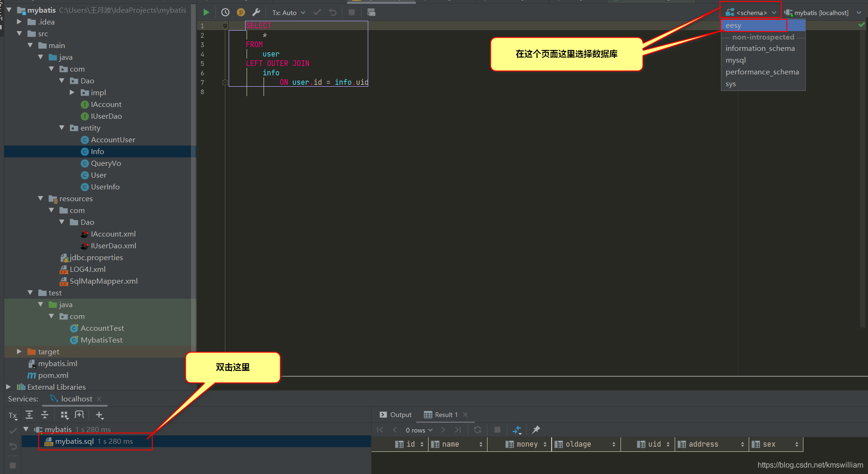Screen dimensions: 868x474
Task: Open MybatisTest class
Action: [x=96, y=340]
